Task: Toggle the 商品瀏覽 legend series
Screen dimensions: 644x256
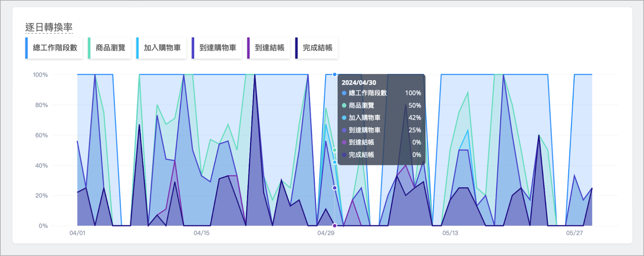Action: [109, 48]
